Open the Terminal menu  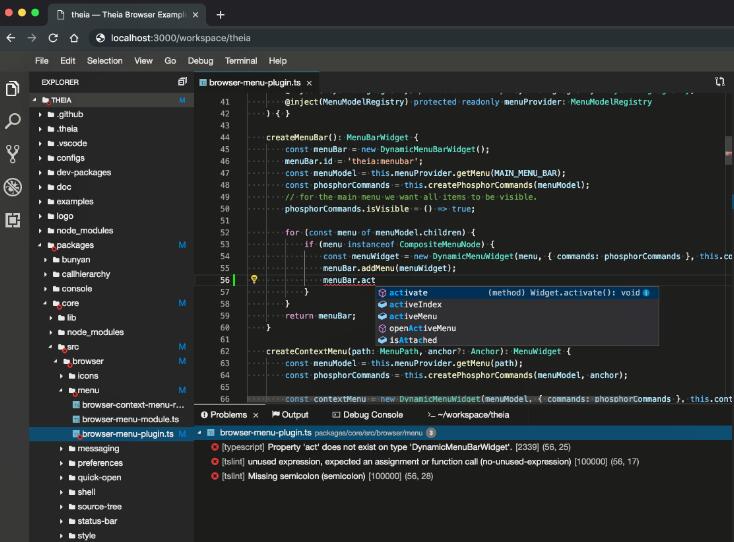[x=240, y=61]
